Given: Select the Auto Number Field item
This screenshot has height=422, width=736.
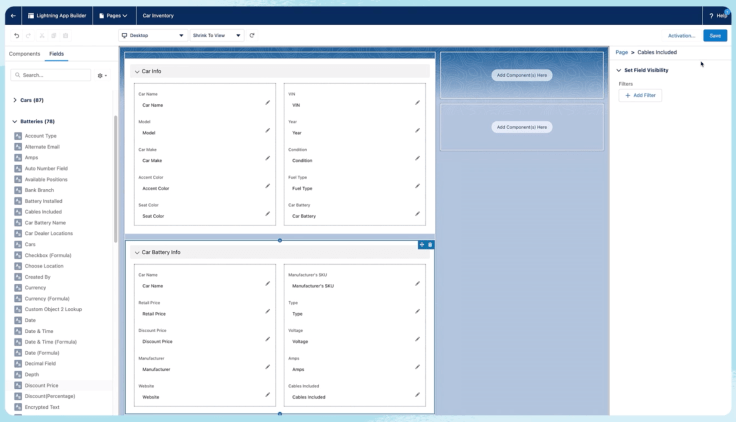Looking at the screenshot, I should pos(46,169).
